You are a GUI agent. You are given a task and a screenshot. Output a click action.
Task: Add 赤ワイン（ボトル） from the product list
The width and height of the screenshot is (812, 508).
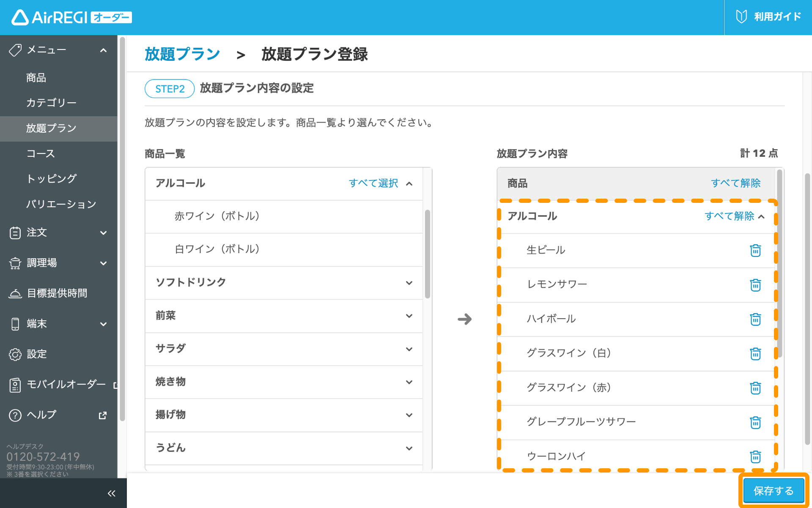[x=217, y=216]
